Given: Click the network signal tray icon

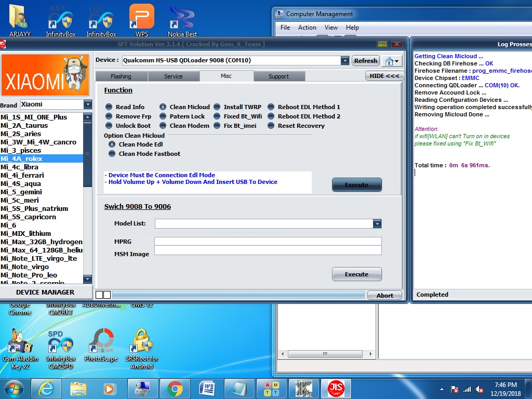Looking at the screenshot, I should pyautogui.click(x=467, y=390).
